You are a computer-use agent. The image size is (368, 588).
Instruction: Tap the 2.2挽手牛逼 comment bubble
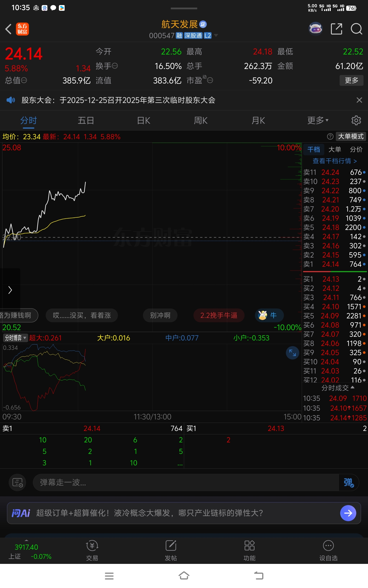219,315
